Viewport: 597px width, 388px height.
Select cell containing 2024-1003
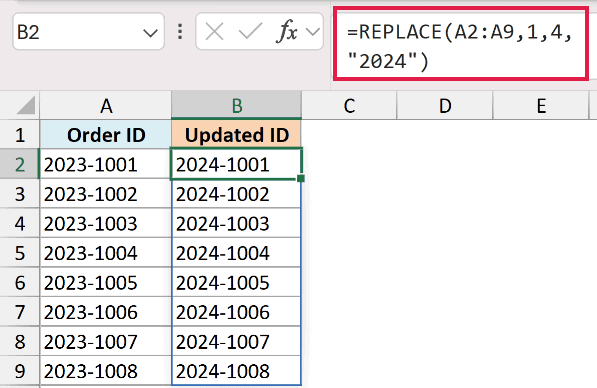pyautogui.click(x=236, y=223)
